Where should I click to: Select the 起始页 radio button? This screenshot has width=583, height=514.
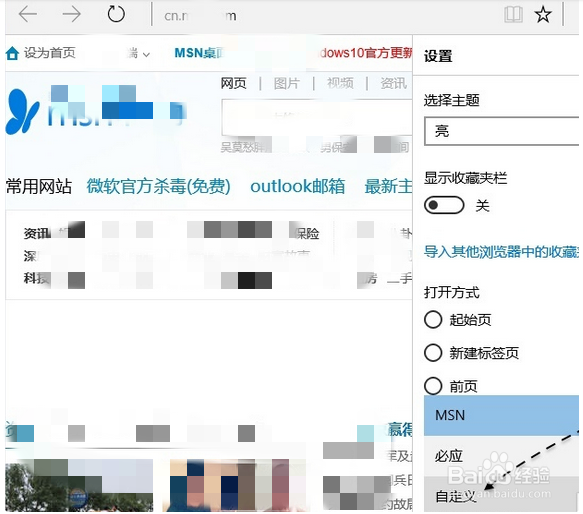pos(433,319)
